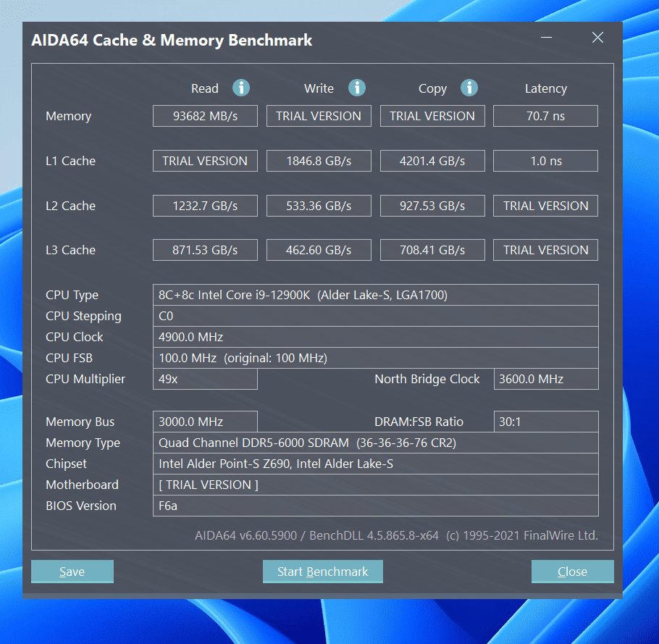Click the Motherboard label
The height and width of the screenshot is (644, 659).
pos(82,485)
